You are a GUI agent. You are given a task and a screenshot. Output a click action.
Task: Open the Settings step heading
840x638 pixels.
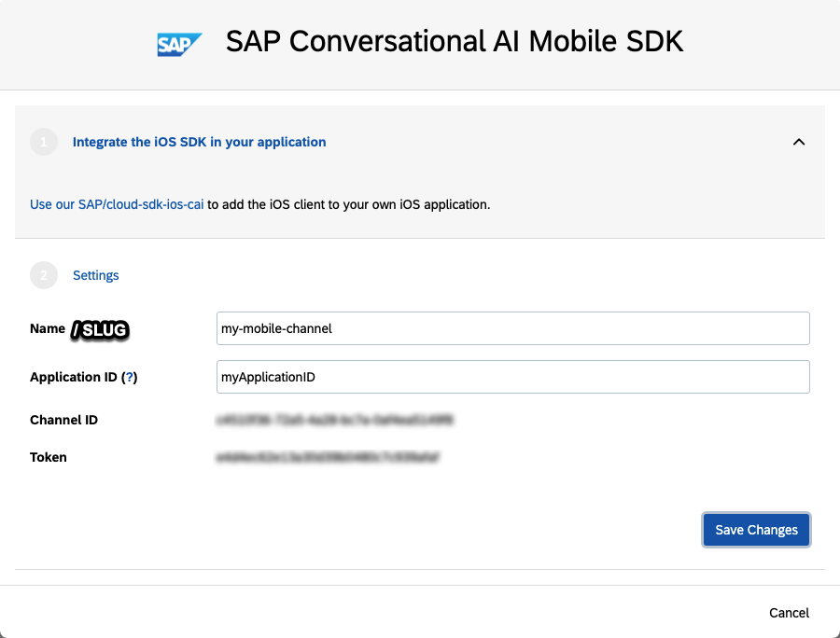point(96,275)
